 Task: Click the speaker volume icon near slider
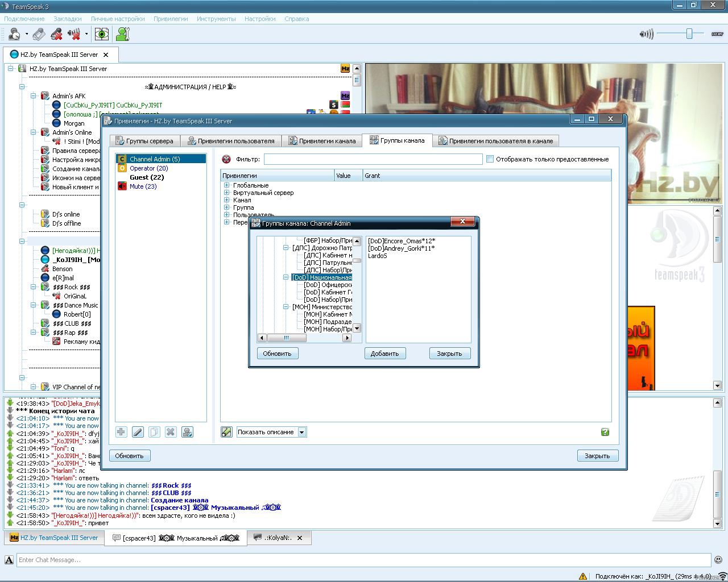click(646, 34)
